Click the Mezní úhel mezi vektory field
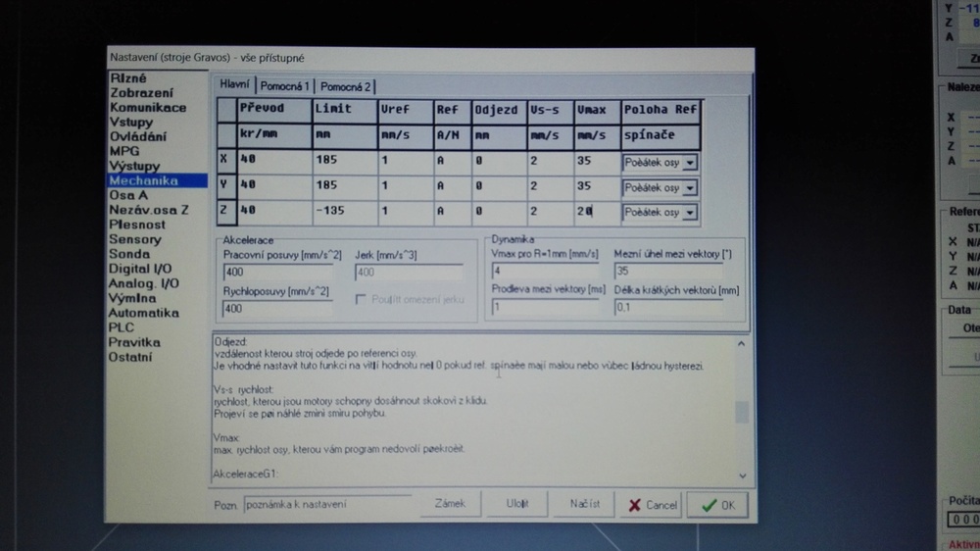Image resolution: width=980 pixels, height=551 pixels. (675, 272)
